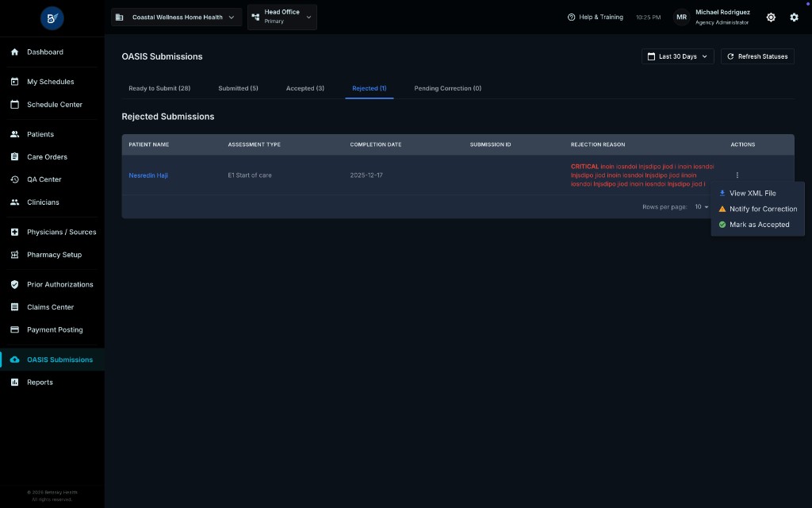Click the E1 Start of care cell

coord(250,175)
